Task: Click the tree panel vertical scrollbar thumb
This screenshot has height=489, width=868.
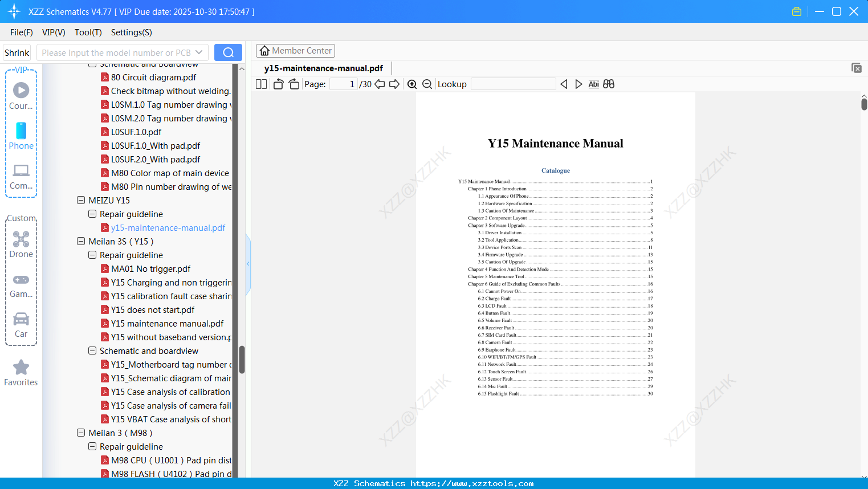Action: [242, 360]
